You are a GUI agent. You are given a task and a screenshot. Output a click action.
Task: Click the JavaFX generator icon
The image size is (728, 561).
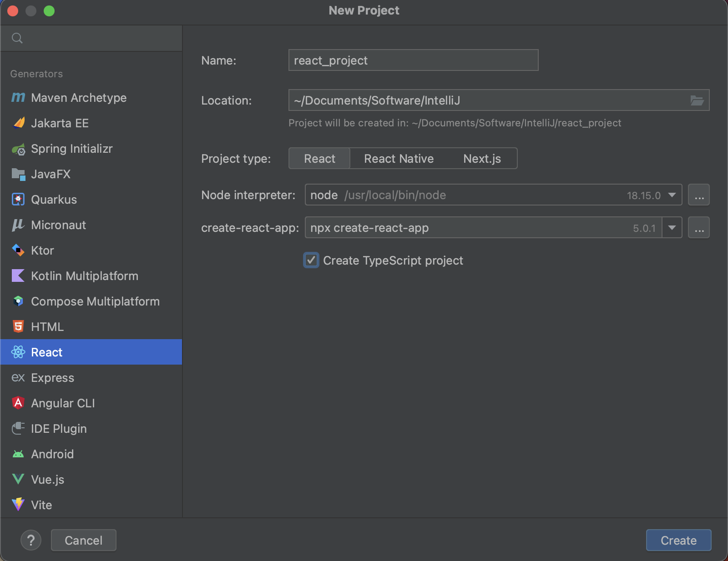click(18, 174)
